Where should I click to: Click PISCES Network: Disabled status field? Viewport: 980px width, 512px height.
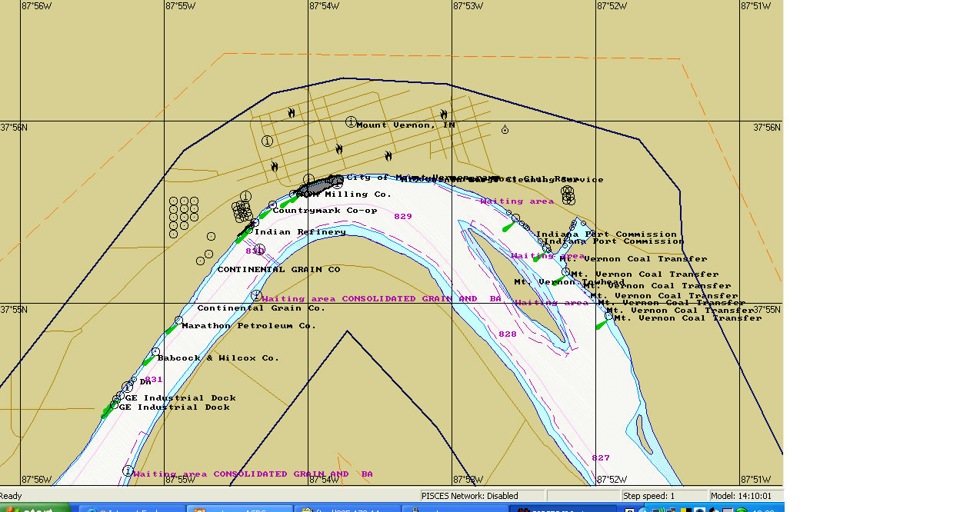click(482, 496)
